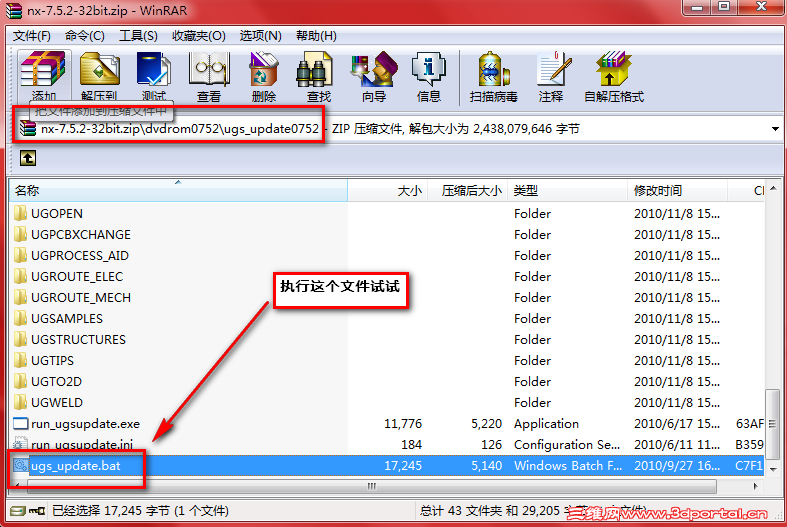Viewport: 787px width, 527px height.
Task: Click the WinRAR icon in the title bar
Action: pos(14,11)
